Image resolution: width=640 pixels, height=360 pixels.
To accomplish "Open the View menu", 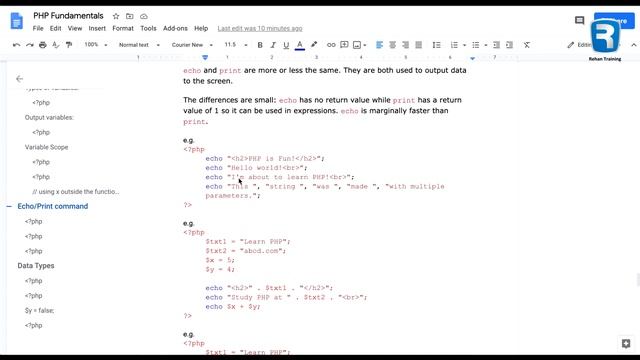I will 75,28.
